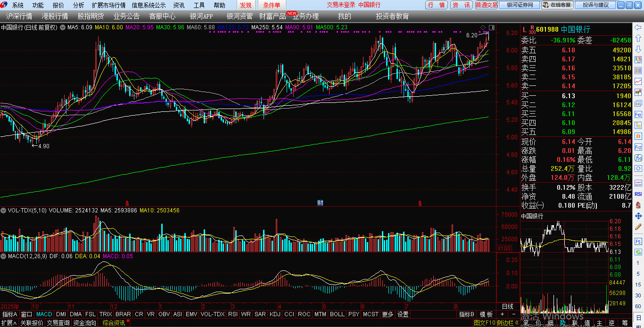This screenshot has width=644, height=328.
Task: Open the F10 info sidebar icon
Action: 638,114
